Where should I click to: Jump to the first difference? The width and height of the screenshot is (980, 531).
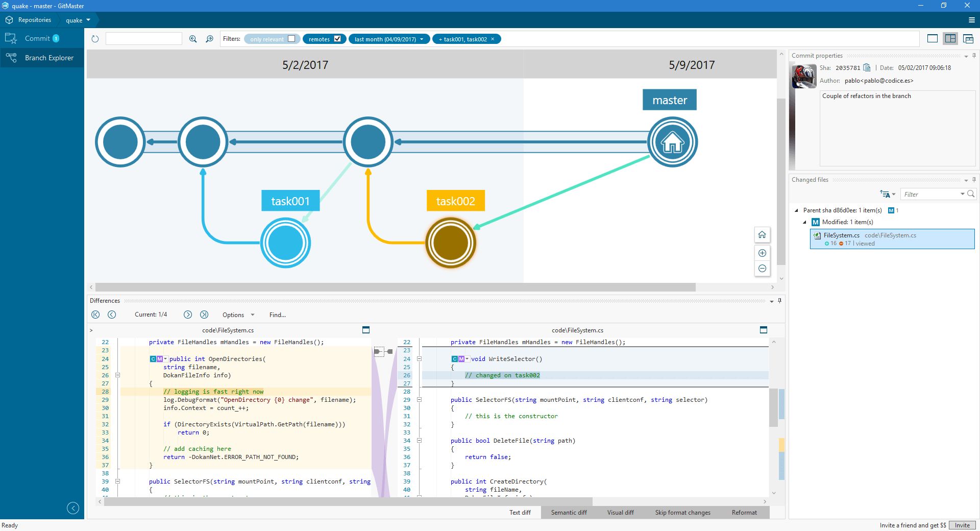(x=95, y=315)
